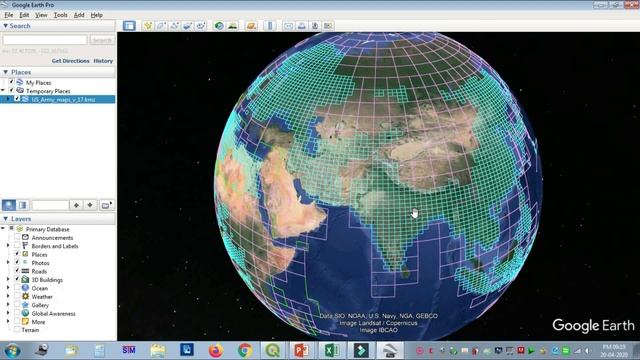640x360 pixels.
Task: Toggle the sidebar visibility toolbar button
Action: (129, 26)
